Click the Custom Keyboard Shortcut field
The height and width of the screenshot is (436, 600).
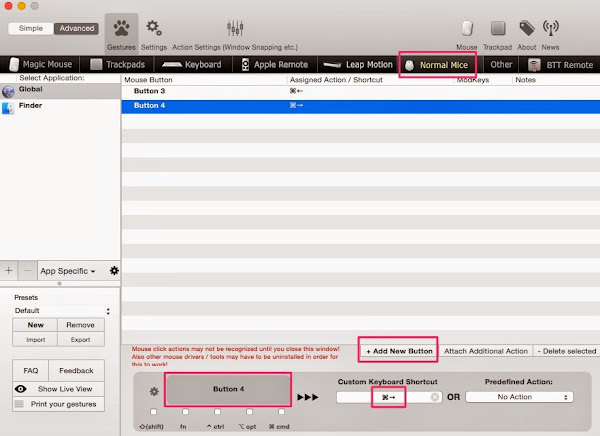[389, 397]
